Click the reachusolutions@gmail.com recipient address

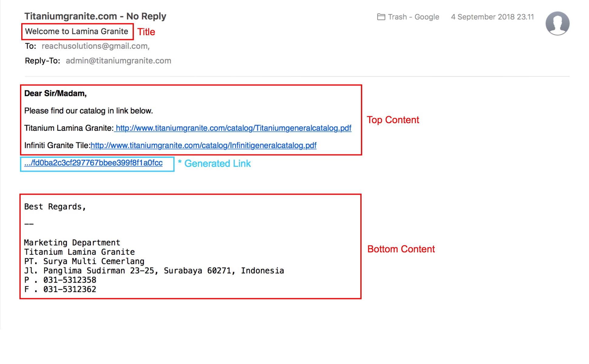[x=96, y=46]
